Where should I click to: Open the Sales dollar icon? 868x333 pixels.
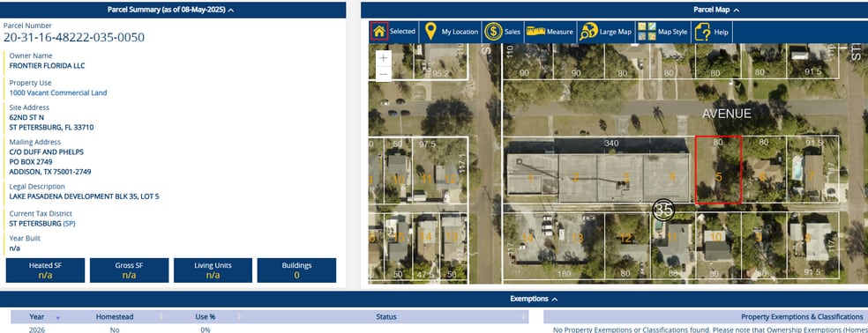coord(493,32)
